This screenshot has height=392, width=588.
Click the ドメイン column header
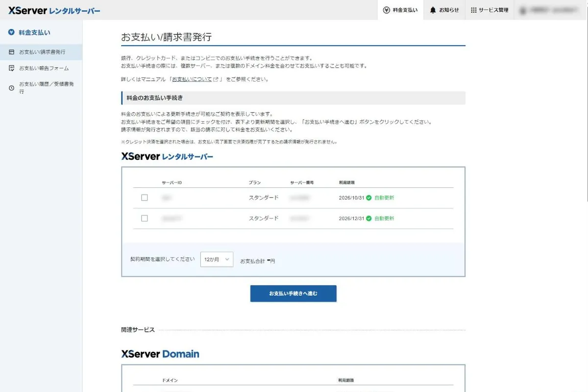point(169,380)
